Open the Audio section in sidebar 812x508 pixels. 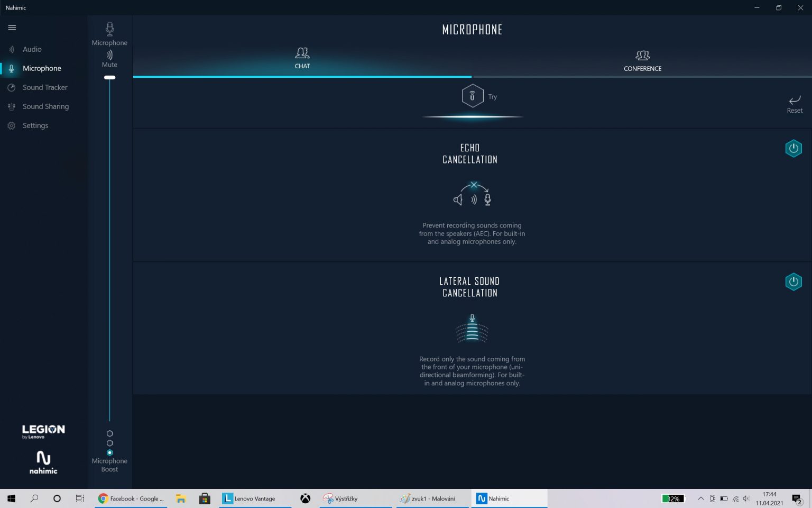pyautogui.click(x=32, y=49)
